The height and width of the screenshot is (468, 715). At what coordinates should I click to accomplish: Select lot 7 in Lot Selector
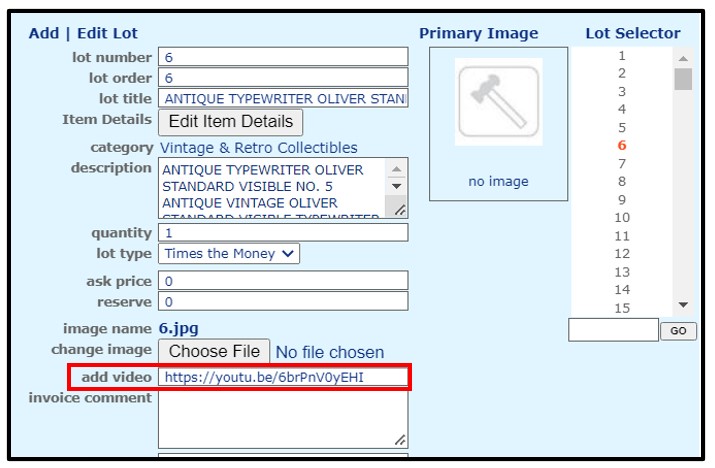622,163
